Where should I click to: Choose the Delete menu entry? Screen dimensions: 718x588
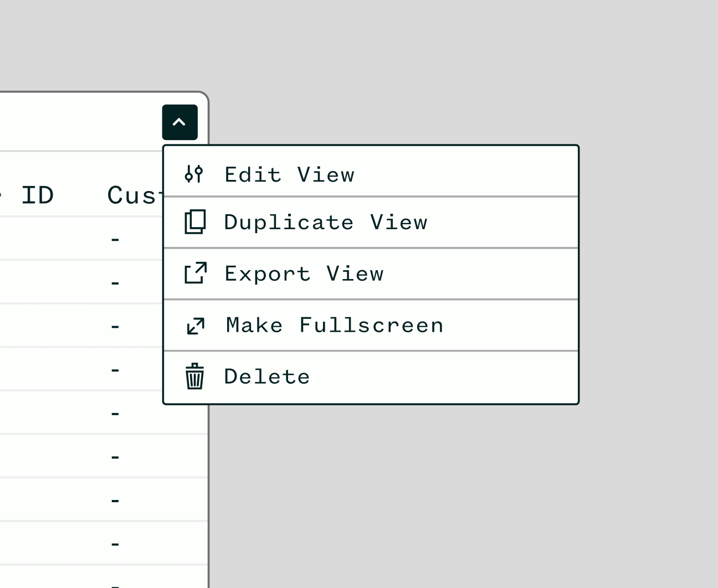click(267, 377)
